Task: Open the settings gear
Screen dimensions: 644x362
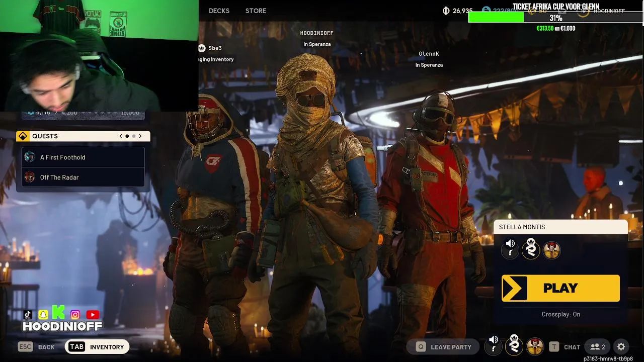Action: click(621, 347)
